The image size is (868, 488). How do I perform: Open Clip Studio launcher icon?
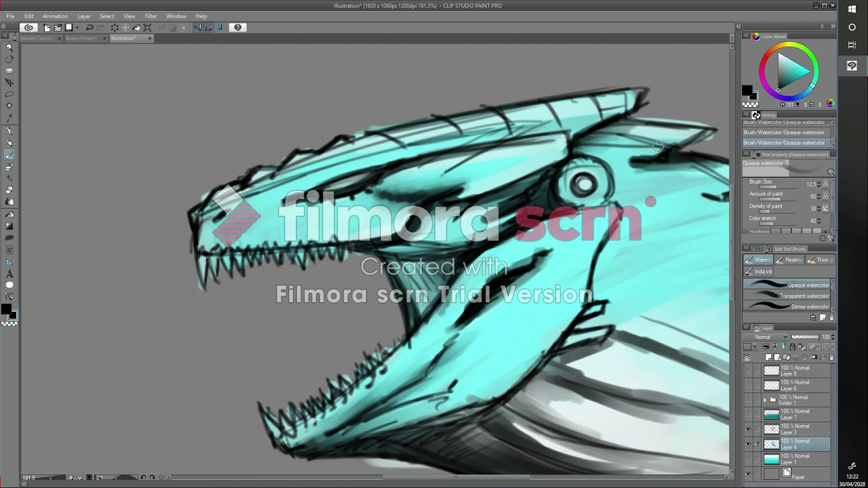28,28
